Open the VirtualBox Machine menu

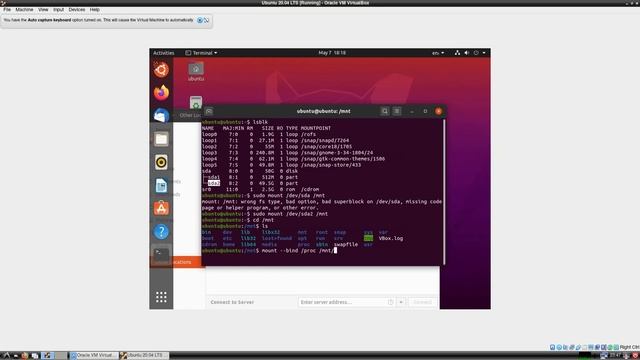tap(24, 9)
